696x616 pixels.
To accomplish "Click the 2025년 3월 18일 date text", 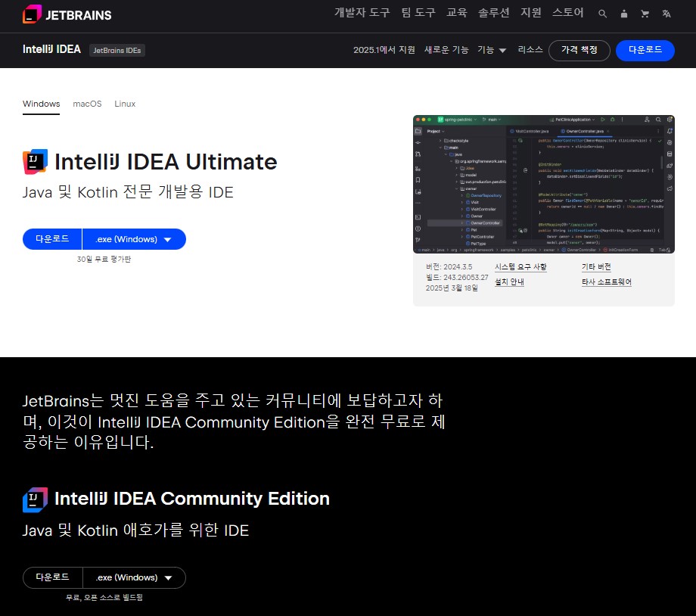I will click(x=452, y=288).
